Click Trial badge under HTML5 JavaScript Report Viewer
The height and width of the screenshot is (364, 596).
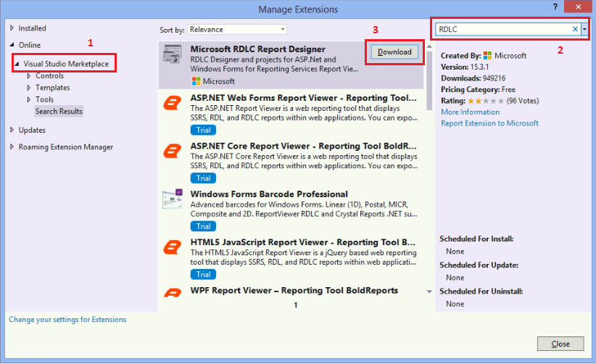tap(203, 274)
